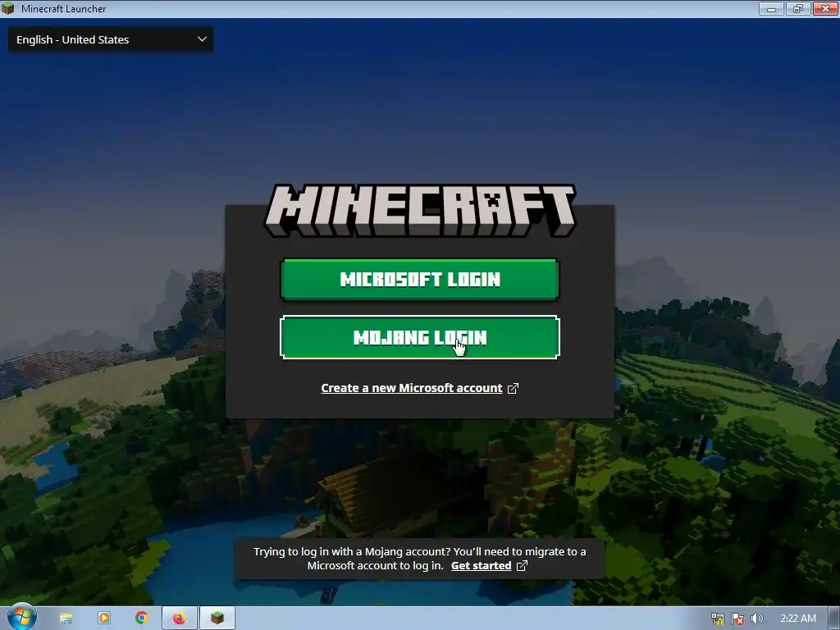Close the Minecraft Launcher window

pos(825,8)
